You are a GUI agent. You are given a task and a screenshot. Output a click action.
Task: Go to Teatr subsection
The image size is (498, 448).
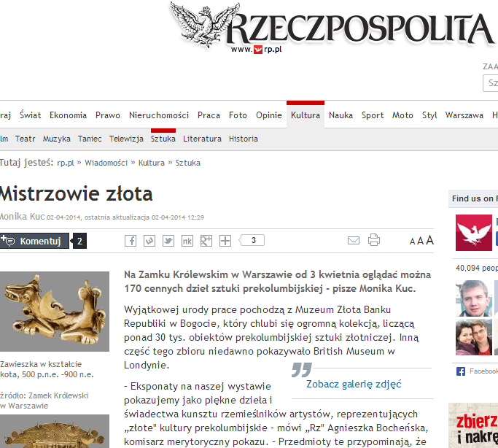click(25, 139)
